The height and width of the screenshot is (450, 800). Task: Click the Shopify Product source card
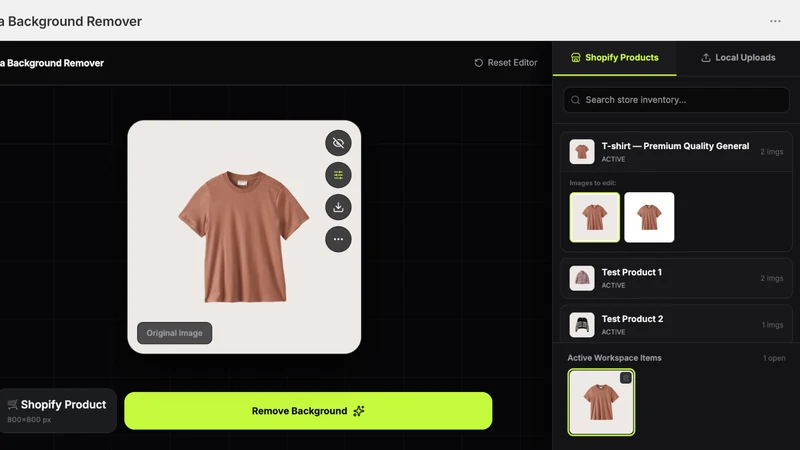57,411
